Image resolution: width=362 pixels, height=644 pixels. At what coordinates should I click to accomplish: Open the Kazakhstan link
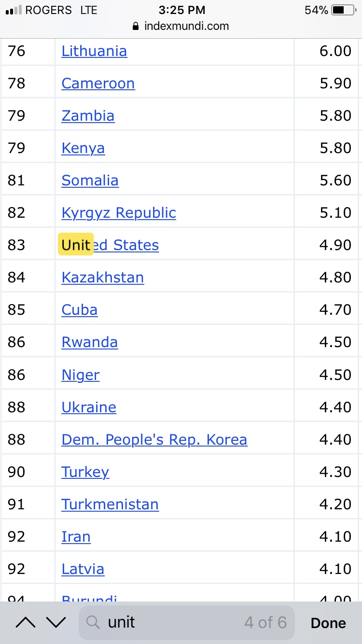(102, 278)
